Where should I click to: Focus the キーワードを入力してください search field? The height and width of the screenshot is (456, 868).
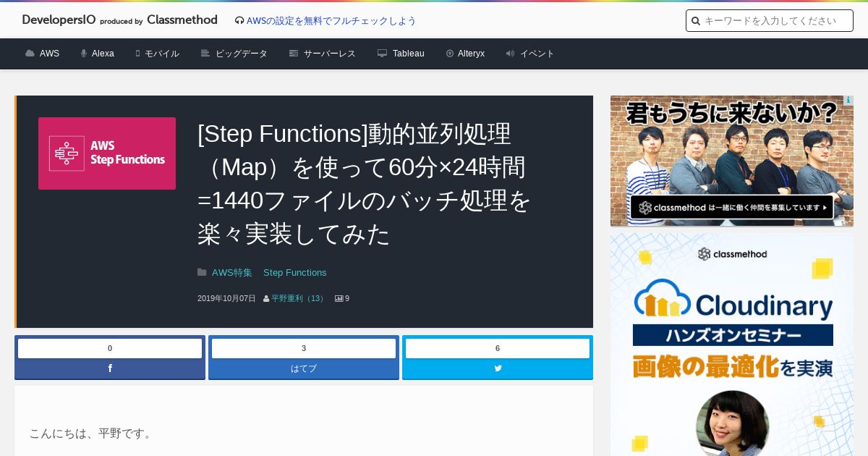click(x=770, y=21)
